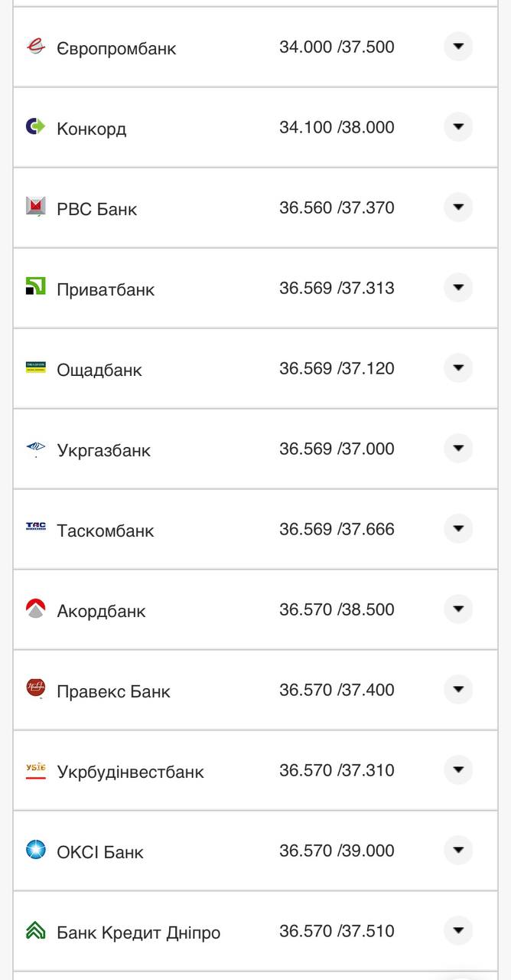Expand Укрбудінвестбанк rate details
This screenshot has width=511, height=980.
[458, 770]
